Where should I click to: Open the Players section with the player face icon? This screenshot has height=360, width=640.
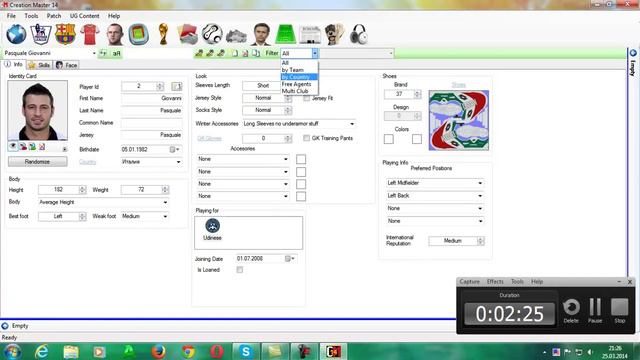pyautogui.click(x=115, y=34)
